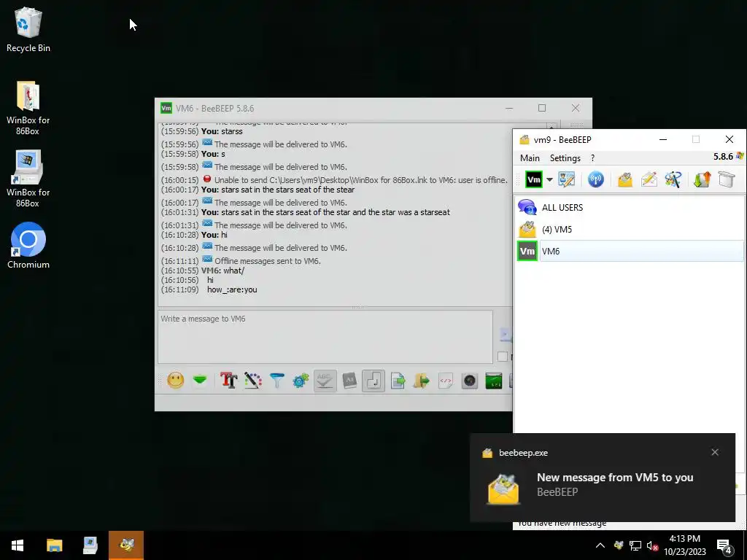Image resolution: width=747 pixels, height=560 pixels.
Task: Open the Windows Start menu
Action: pyautogui.click(x=18, y=545)
